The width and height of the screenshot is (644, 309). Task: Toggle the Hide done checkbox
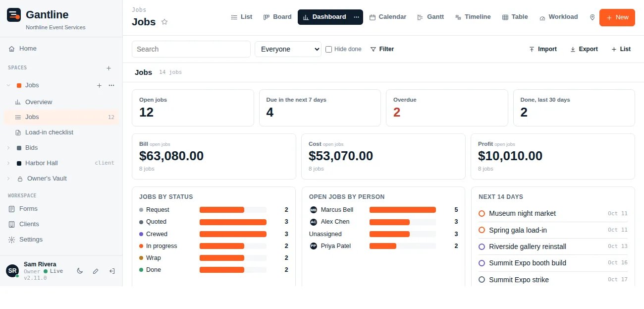328,49
